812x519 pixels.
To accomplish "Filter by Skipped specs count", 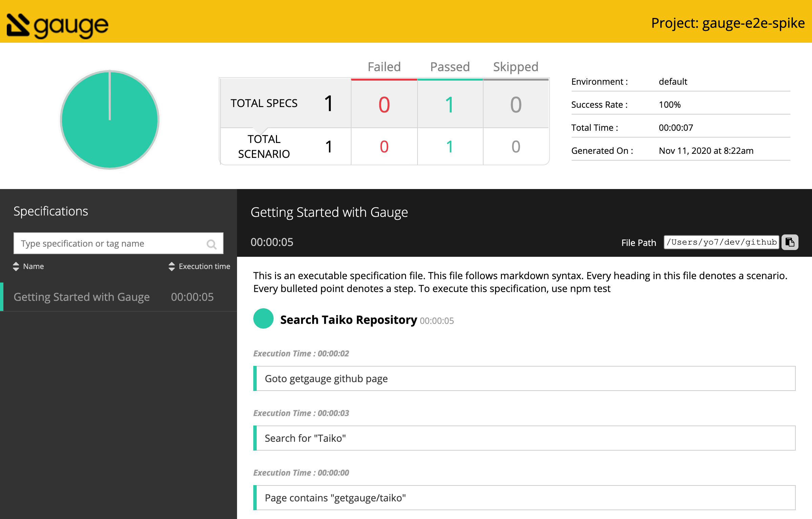I will click(515, 104).
